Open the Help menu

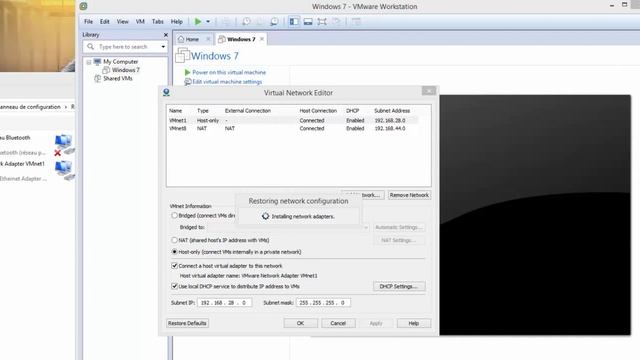(x=176, y=22)
